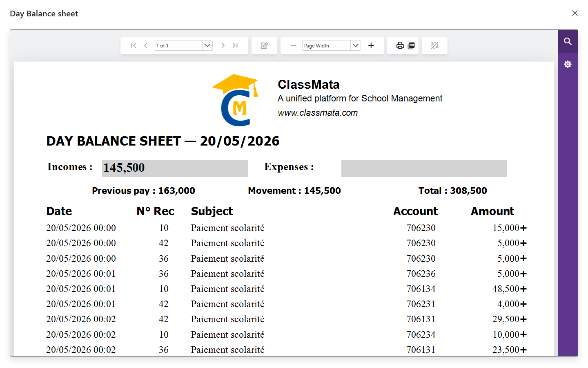The width and height of the screenshot is (588, 368).
Task: Print the report with printer icon
Action: point(400,45)
